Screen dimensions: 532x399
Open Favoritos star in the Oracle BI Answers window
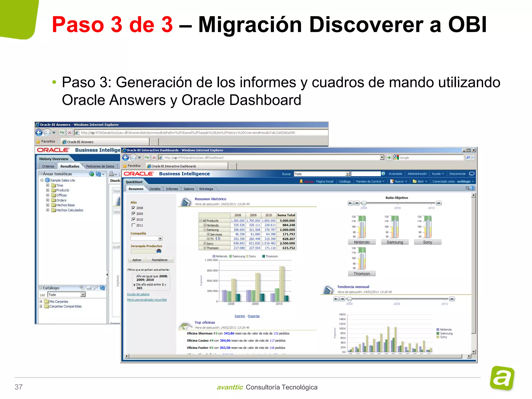[x=38, y=142]
